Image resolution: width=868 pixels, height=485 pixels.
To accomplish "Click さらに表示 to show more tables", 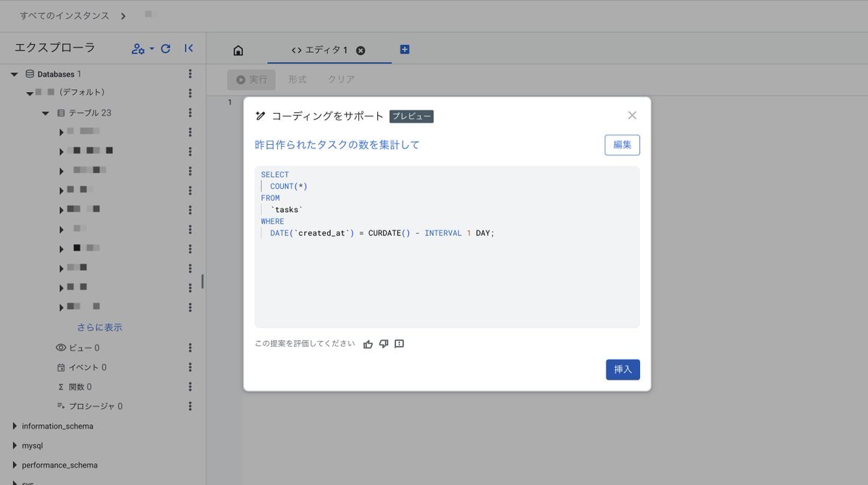I will (x=100, y=327).
